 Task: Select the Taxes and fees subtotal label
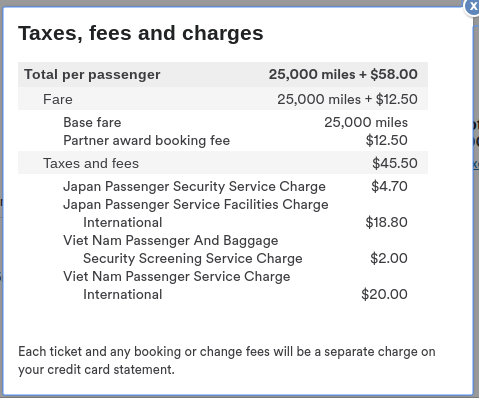click(x=91, y=163)
